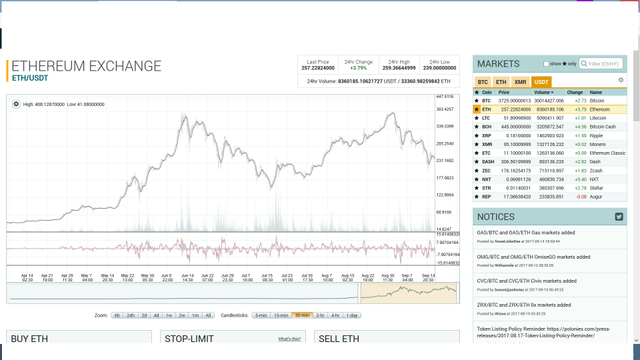The height and width of the screenshot is (360, 640).
Task: Switch to XMR markets tab
Action: [520, 82]
